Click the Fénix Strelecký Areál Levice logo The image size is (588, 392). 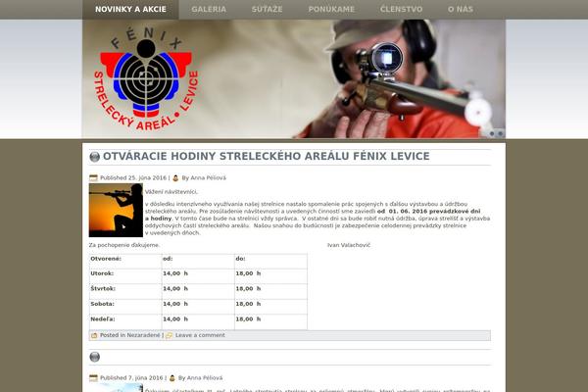coord(146,78)
